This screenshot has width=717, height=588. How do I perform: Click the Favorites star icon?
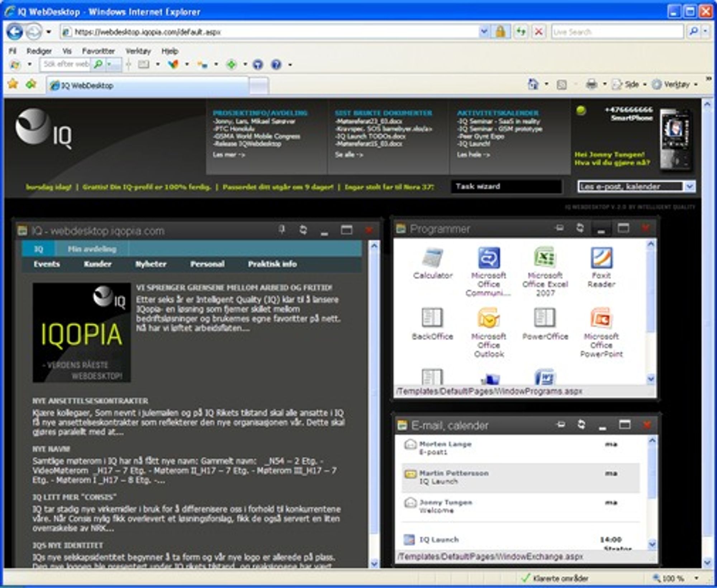pyautogui.click(x=13, y=84)
